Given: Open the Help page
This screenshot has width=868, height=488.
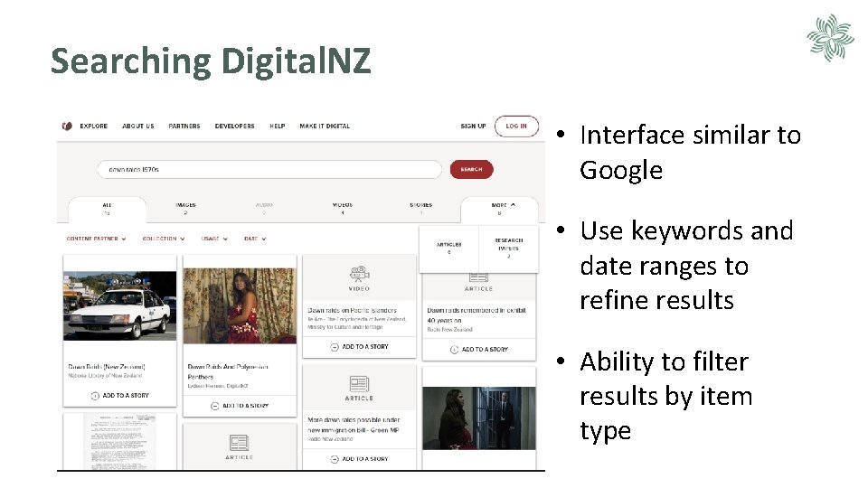Looking at the screenshot, I should [x=278, y=127].
